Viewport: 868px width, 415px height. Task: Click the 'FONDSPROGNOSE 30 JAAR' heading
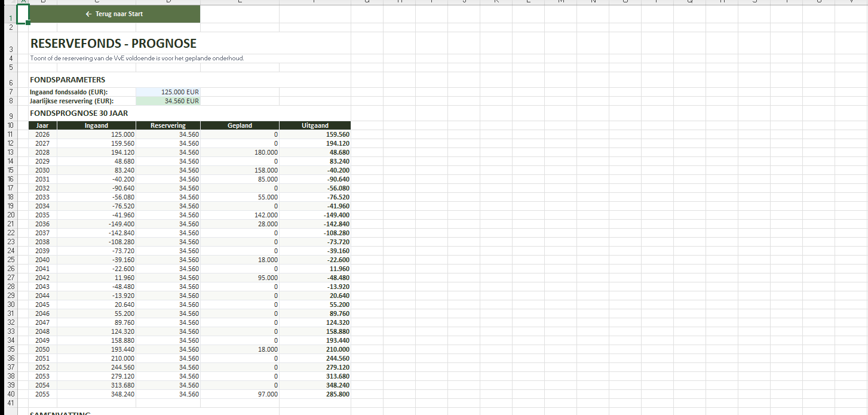pos(79,113)
